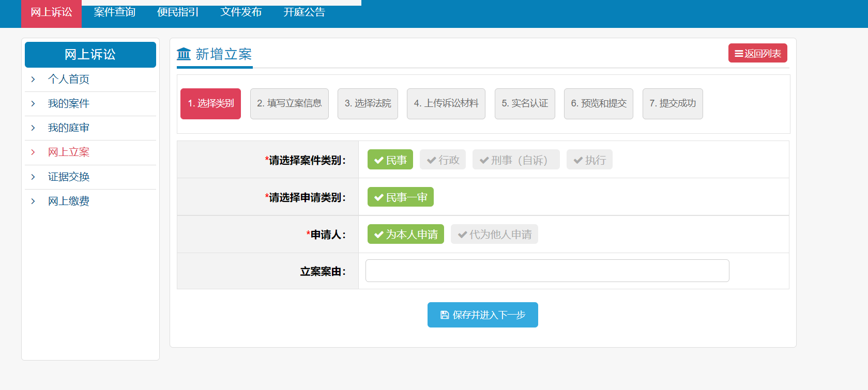Go to step 7. 提交成功
The image size is (868, 390).
[673, 103]
